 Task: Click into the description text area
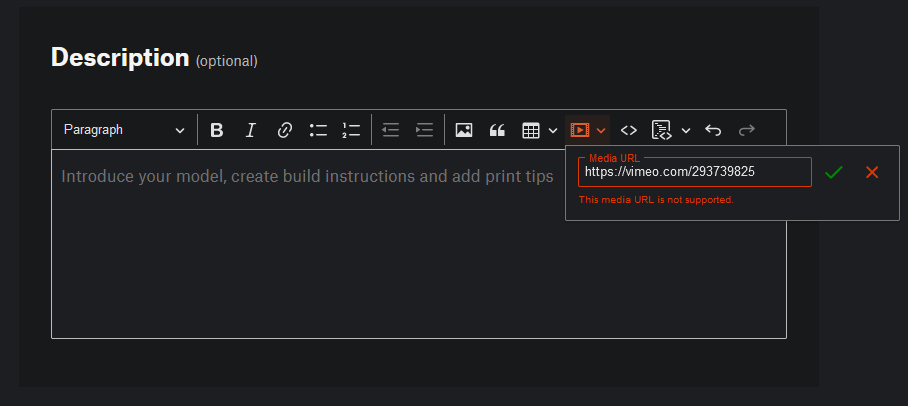(419, 244)
